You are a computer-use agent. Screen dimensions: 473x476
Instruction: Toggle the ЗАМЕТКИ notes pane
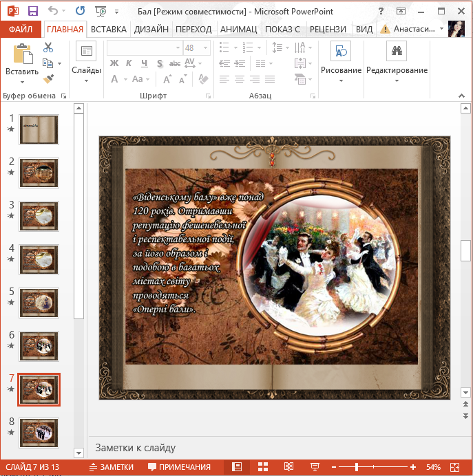(112, 467)
